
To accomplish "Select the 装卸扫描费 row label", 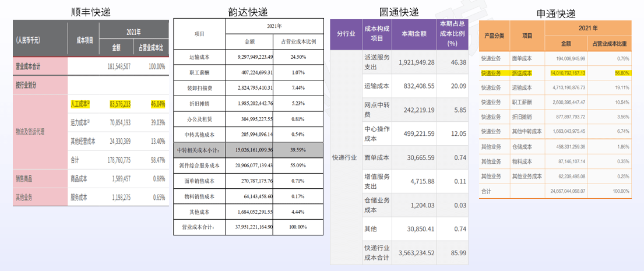I will [x=199, y=88].
